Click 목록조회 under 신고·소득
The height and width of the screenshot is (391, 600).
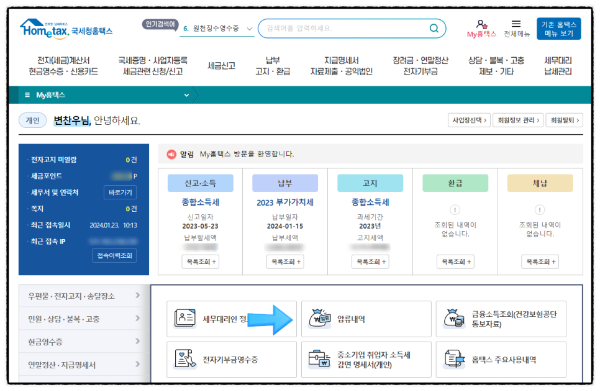(x=201, y=262)
